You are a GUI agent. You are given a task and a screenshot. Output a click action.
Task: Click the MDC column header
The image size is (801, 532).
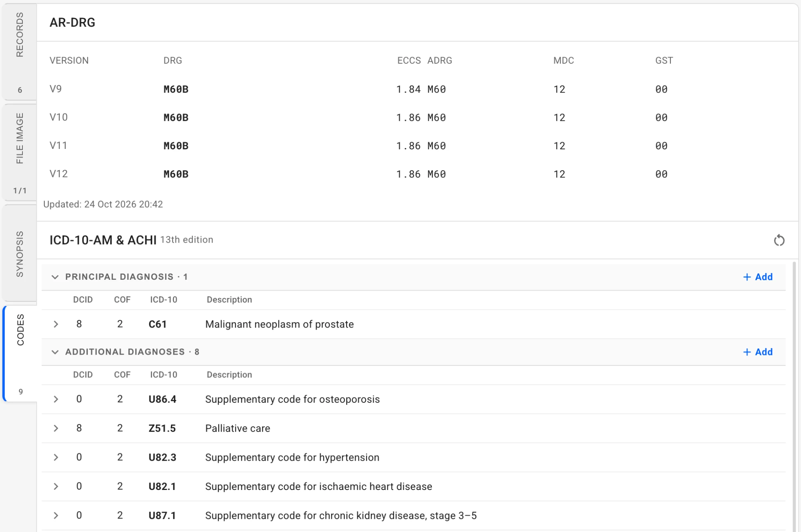[x=564, y=60]
